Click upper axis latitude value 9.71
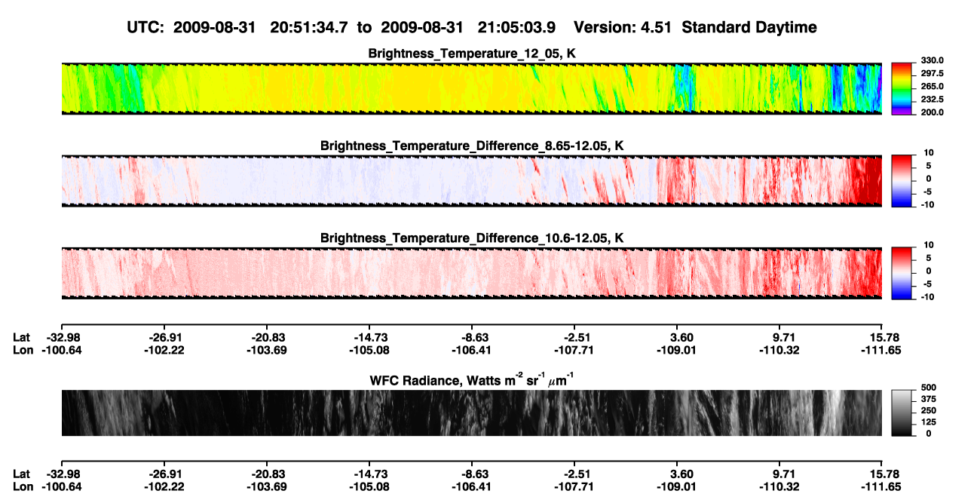 coord(784,338)
